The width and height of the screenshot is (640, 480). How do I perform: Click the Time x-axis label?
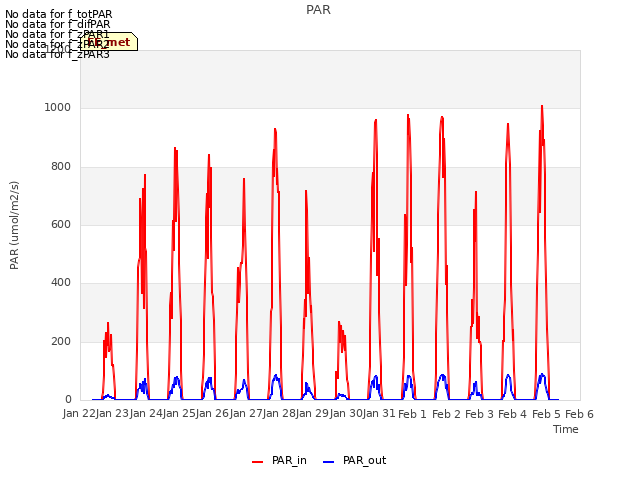pyautogui.click(x=566, y=429)
